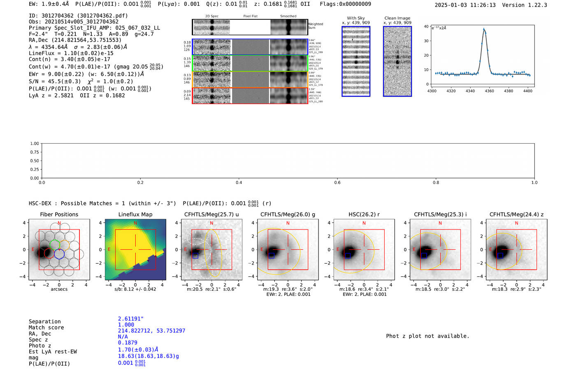Click the emission line peak plot
This screenshot has width=576, height=392.
(482, 56)
